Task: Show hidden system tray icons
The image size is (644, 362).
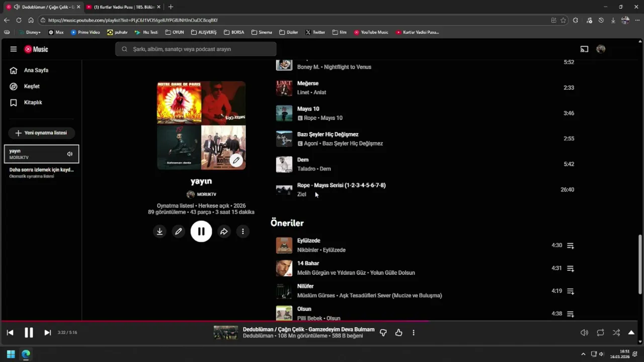Action: (583, 354)
